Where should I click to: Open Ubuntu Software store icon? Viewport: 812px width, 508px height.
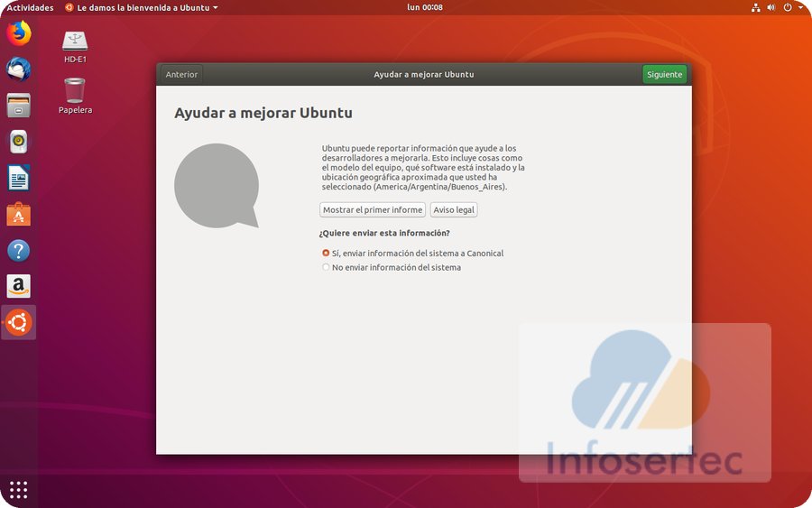coord(18,214)
